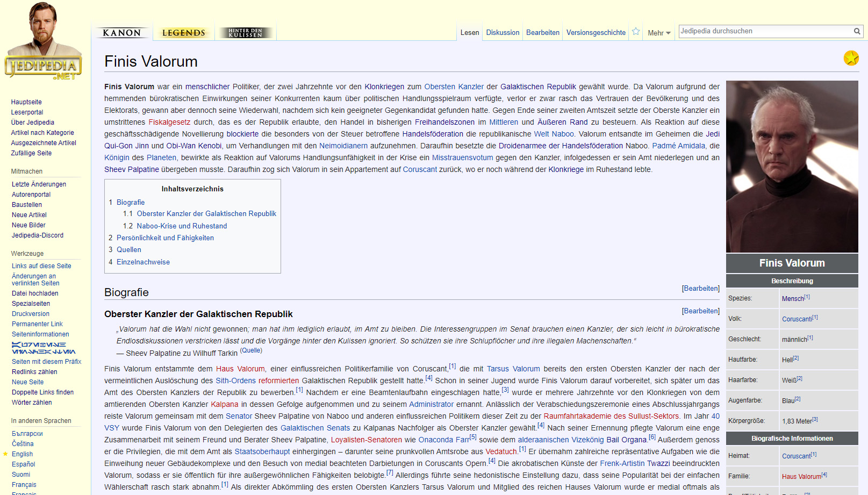Open Ausgezeichnete Artikel link
The height and width of the screenshot is (495, 868).
click(x=44, y=143)
